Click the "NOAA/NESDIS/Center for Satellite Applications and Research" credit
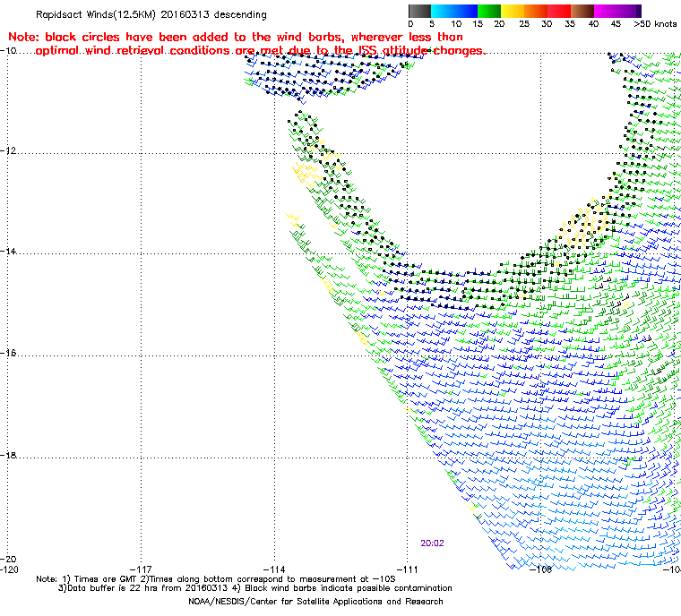The width and height of the screenshot is (681, 616). click(315, 602)
